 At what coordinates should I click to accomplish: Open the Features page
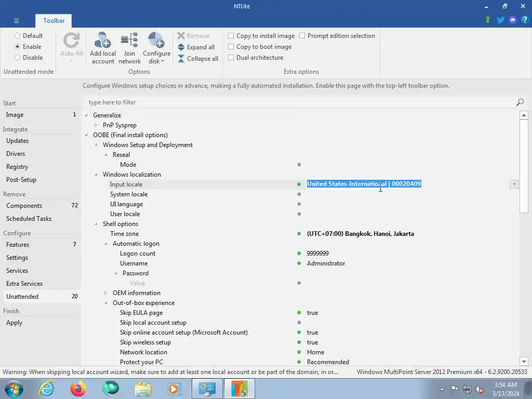pyautogui.click(x=41, y=245)
